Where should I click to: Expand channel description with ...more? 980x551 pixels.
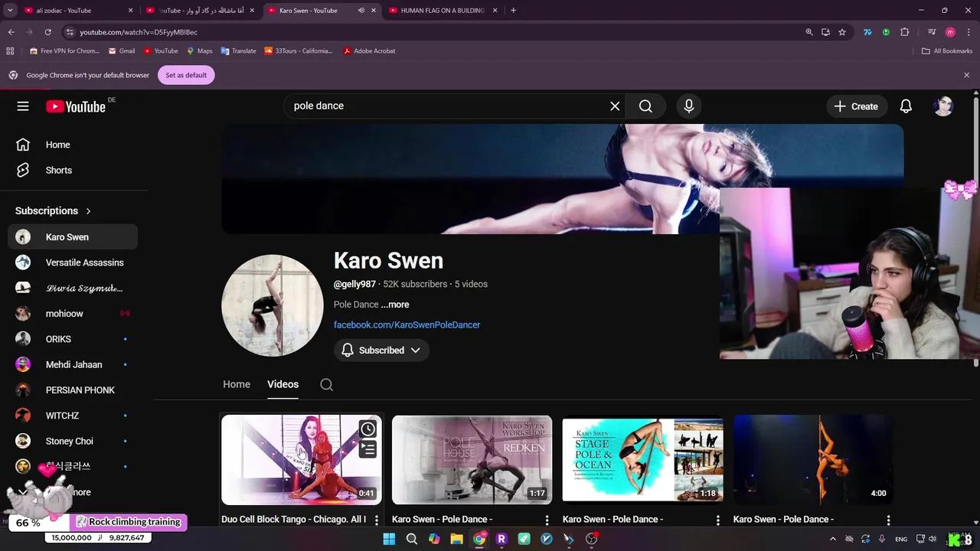[x=395, y=305]
